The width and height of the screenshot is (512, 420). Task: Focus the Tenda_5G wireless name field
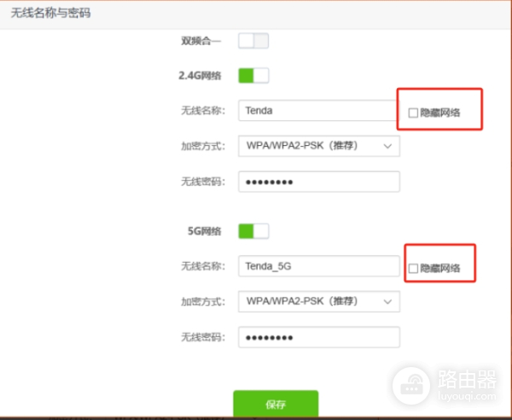[318, 266]
